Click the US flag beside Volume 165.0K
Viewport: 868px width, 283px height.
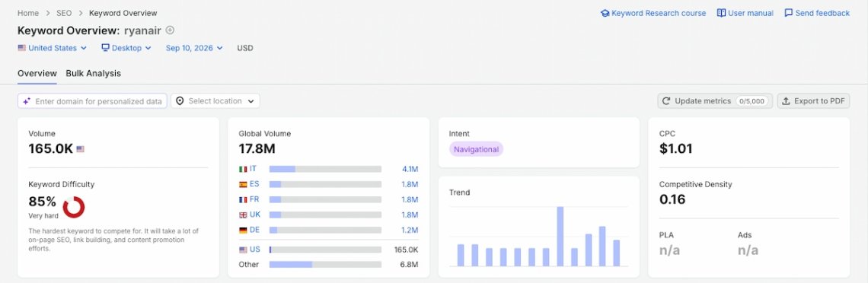click(x=80, y=148)
